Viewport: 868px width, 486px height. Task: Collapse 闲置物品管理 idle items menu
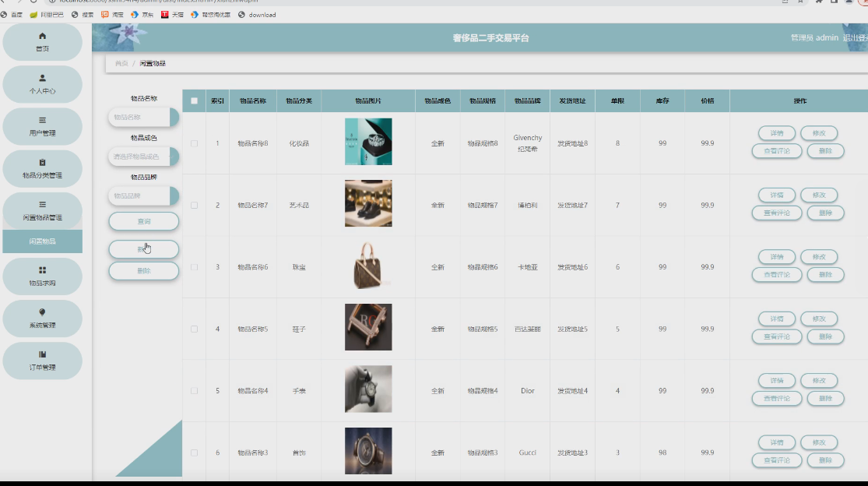click(43, 211)
